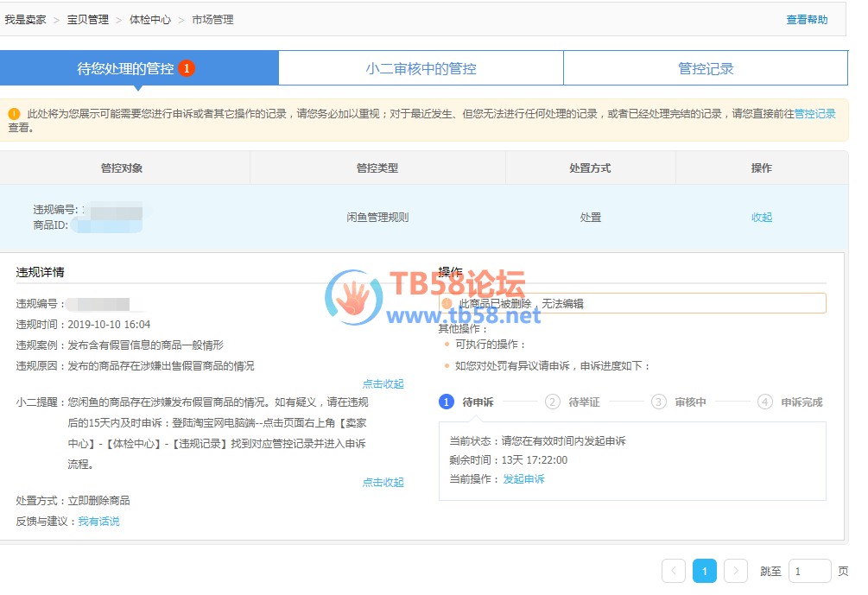Open the 管控记录 tab
This screenshot has height=595, width=868.
[x=706, y=68]
